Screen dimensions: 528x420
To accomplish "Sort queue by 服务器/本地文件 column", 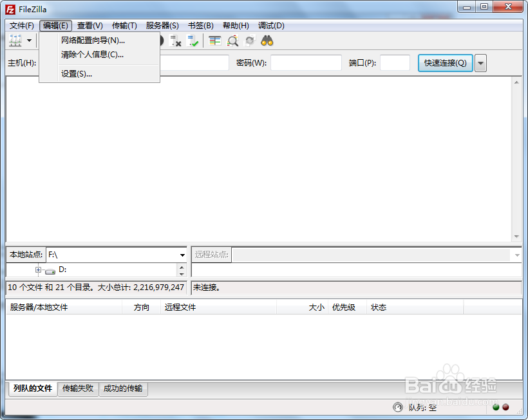I will coord(64,307).
